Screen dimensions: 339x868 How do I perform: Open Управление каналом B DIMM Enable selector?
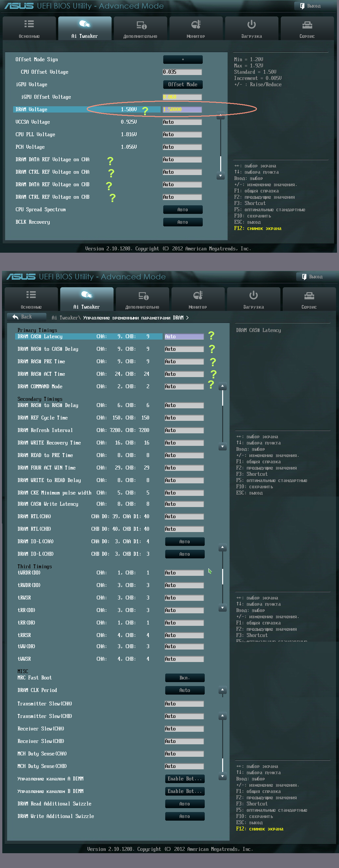tap(185, 791)
